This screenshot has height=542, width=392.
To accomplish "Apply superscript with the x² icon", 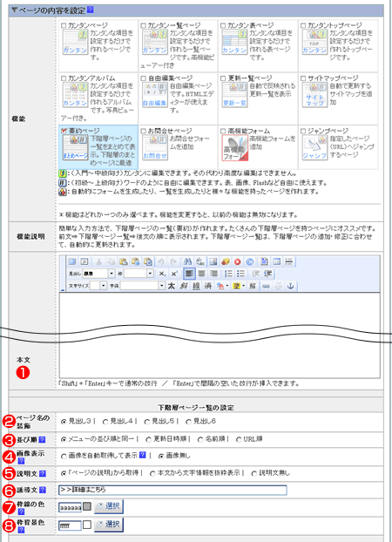I will tap(174, 274).
